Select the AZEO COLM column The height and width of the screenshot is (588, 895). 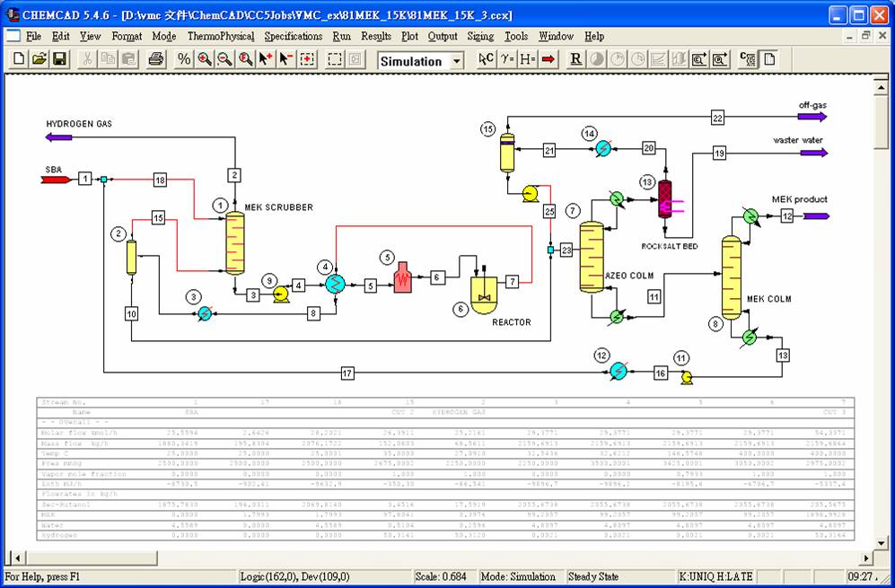click(592, 257)
